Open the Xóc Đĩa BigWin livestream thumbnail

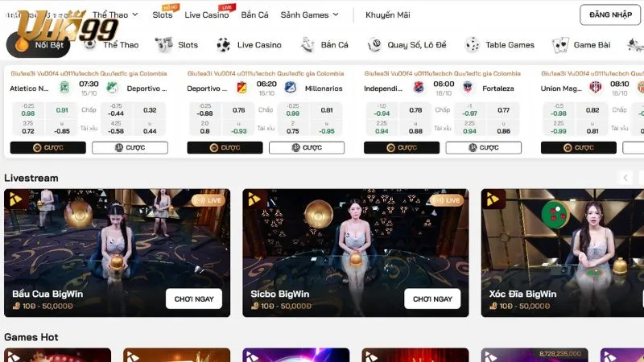(563, 251)
